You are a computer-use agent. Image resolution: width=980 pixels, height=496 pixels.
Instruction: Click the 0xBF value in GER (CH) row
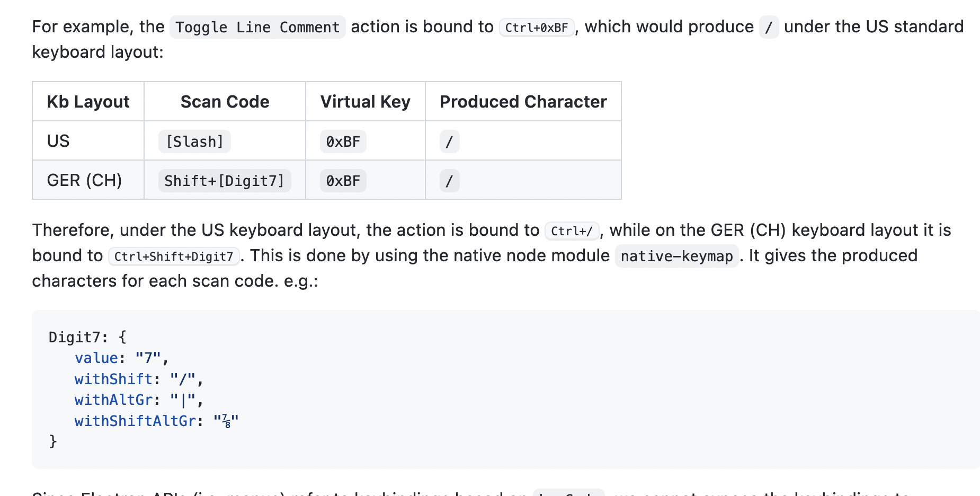coord(343,181)
